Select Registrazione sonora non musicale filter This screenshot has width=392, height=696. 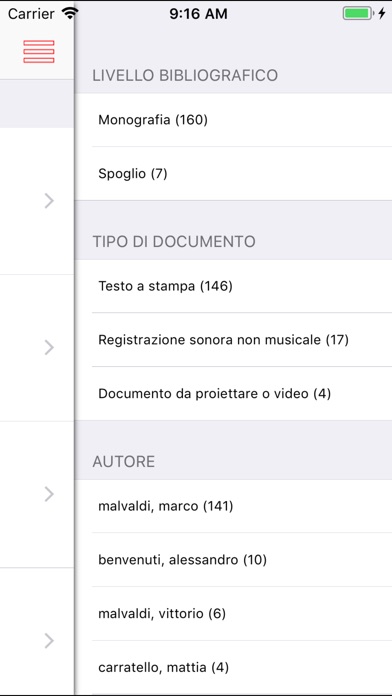[234, 340]
